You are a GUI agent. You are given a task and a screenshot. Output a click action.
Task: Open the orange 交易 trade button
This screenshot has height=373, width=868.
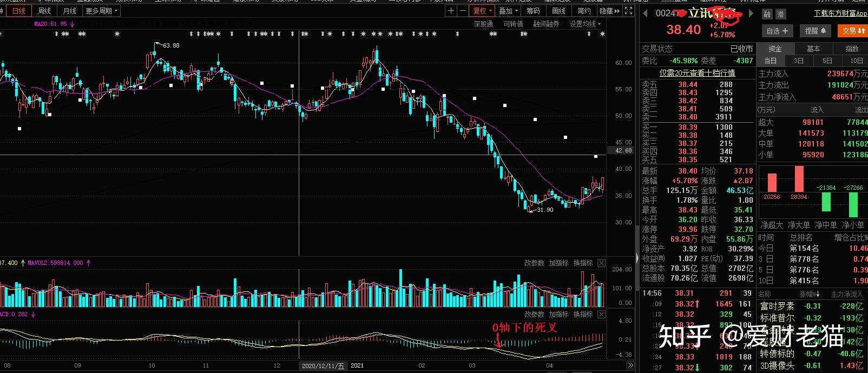(x=853, y=31)
